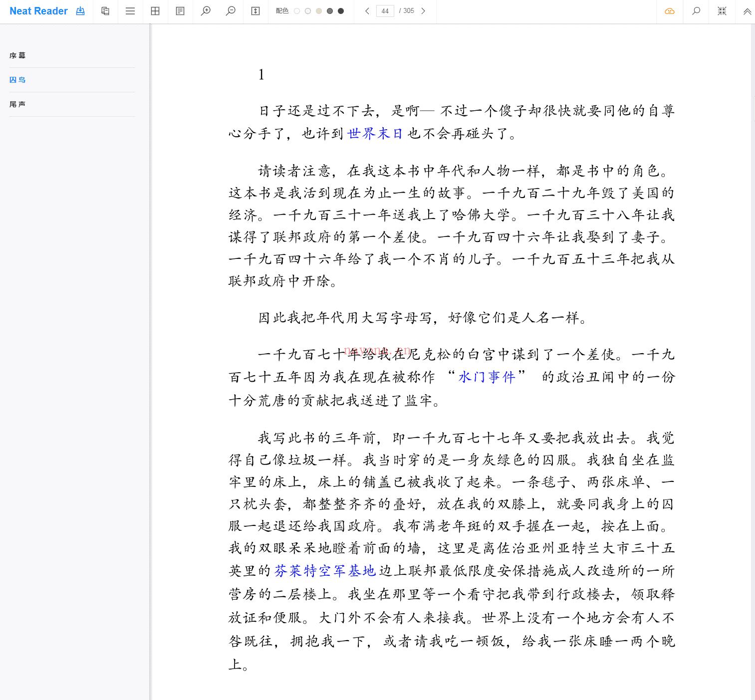Go to next page arrow
The image size is (755, 700).
(x=423, y=11)
